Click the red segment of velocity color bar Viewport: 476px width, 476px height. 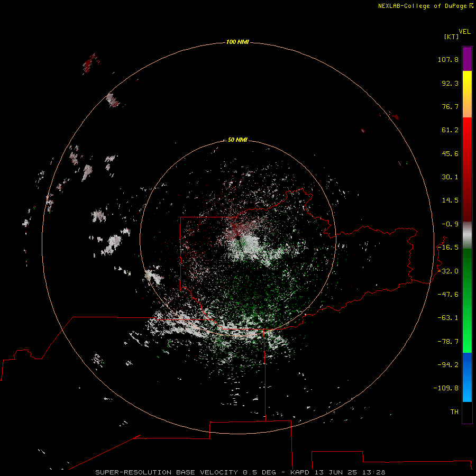(467, 169)
